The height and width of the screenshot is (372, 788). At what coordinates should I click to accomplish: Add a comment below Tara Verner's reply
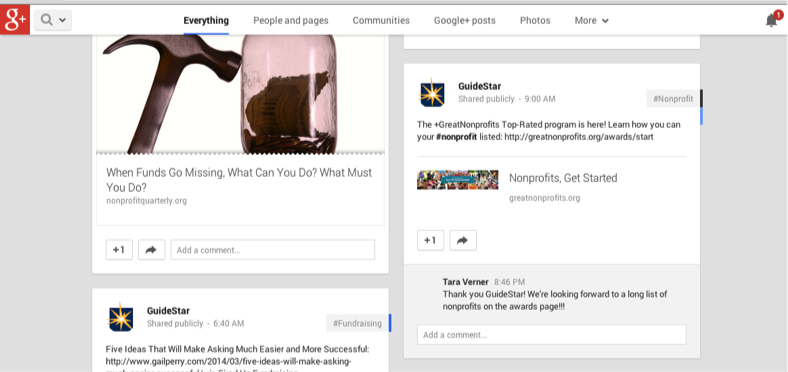[x=551, y=335]
